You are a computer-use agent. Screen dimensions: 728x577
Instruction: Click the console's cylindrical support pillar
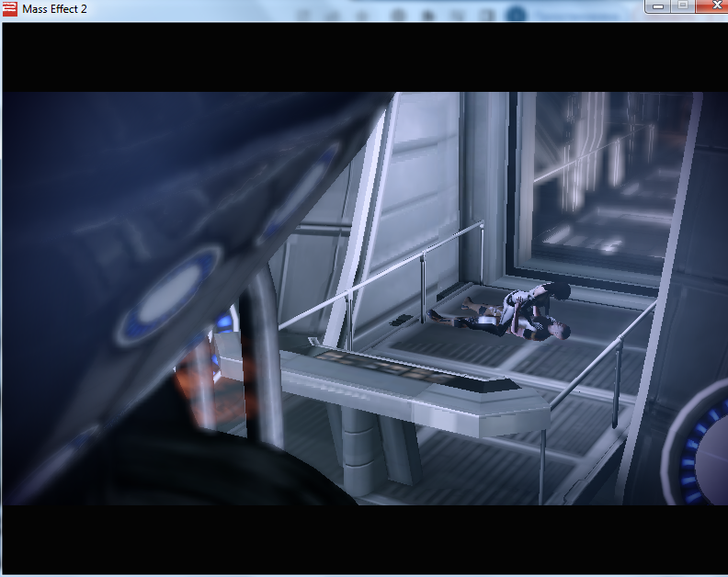pyautogui.click(x=358, y=450)
